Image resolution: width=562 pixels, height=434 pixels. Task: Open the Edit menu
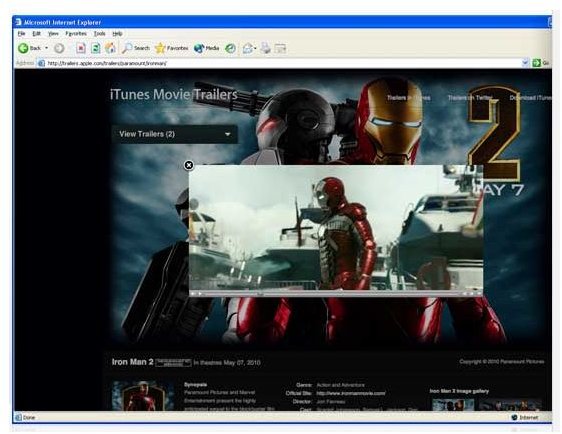tap(36, 33)
